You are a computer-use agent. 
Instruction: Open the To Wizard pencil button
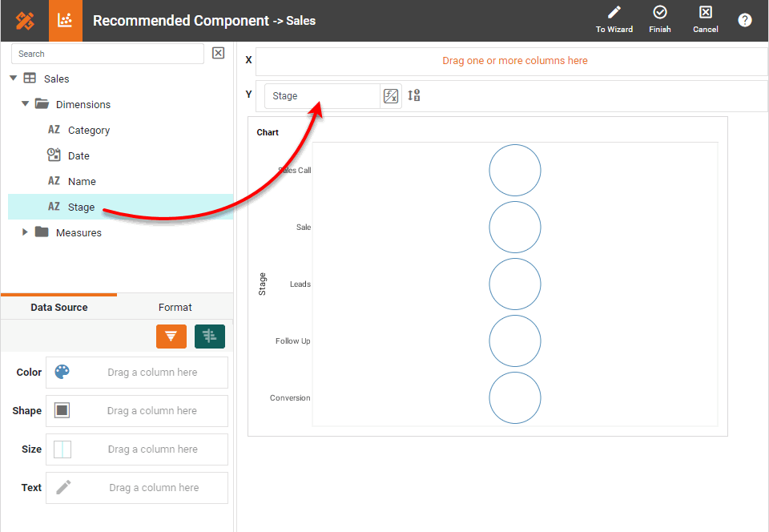click(614, 20)
